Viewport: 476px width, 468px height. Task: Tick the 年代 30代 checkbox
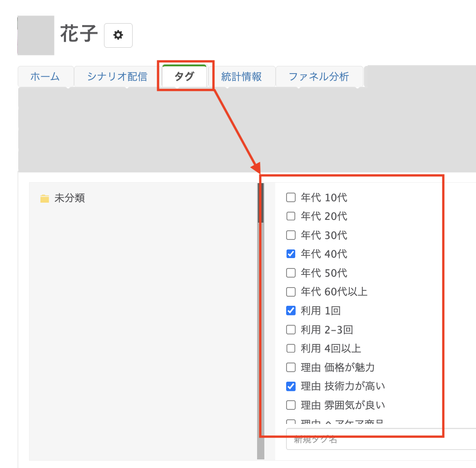[291, 235]
